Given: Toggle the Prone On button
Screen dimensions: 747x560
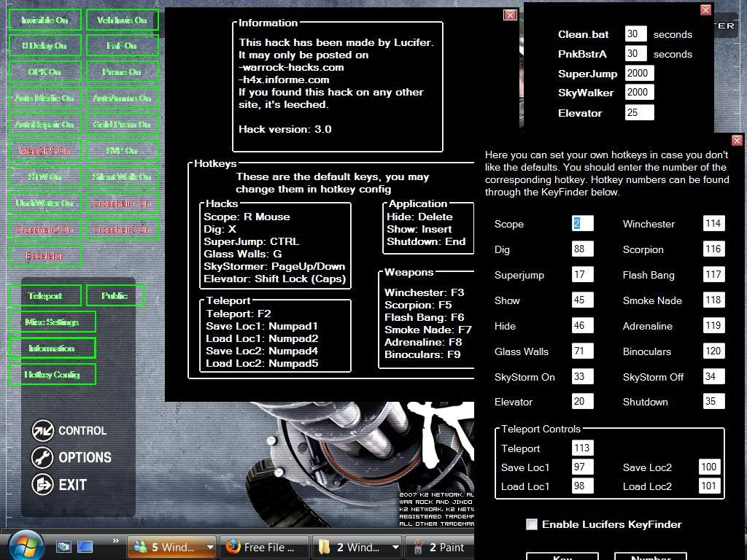Looking at the screenshot, I should coord(122,72).
